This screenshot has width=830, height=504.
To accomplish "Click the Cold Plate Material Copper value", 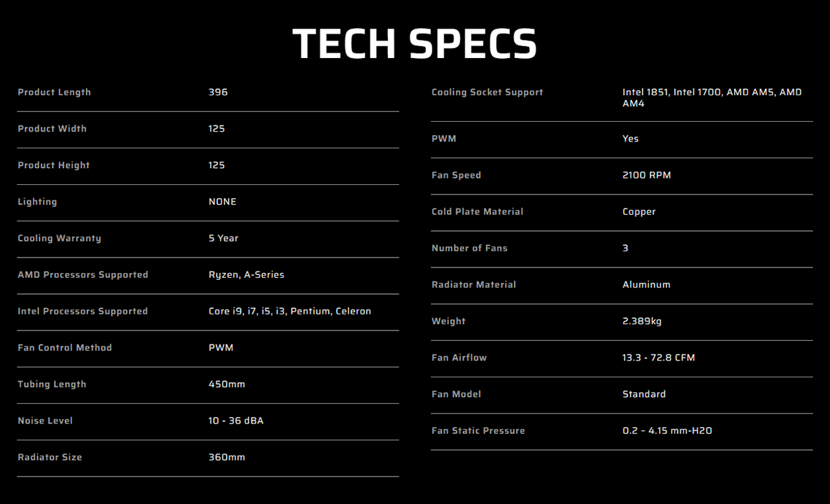I will 639,211.
